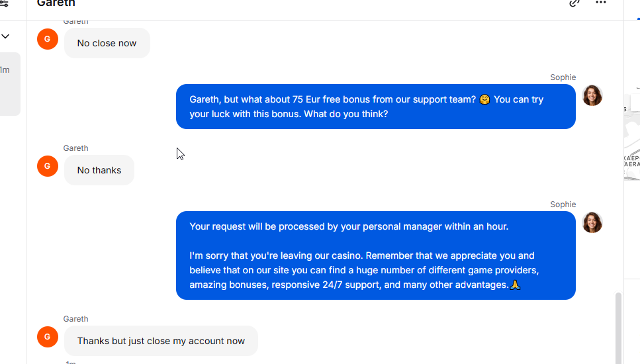Open the three-dot more options menu

pos(601,3)
